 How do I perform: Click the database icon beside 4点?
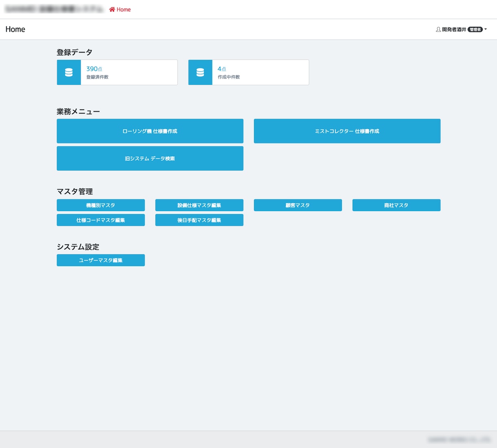(200, 73)
